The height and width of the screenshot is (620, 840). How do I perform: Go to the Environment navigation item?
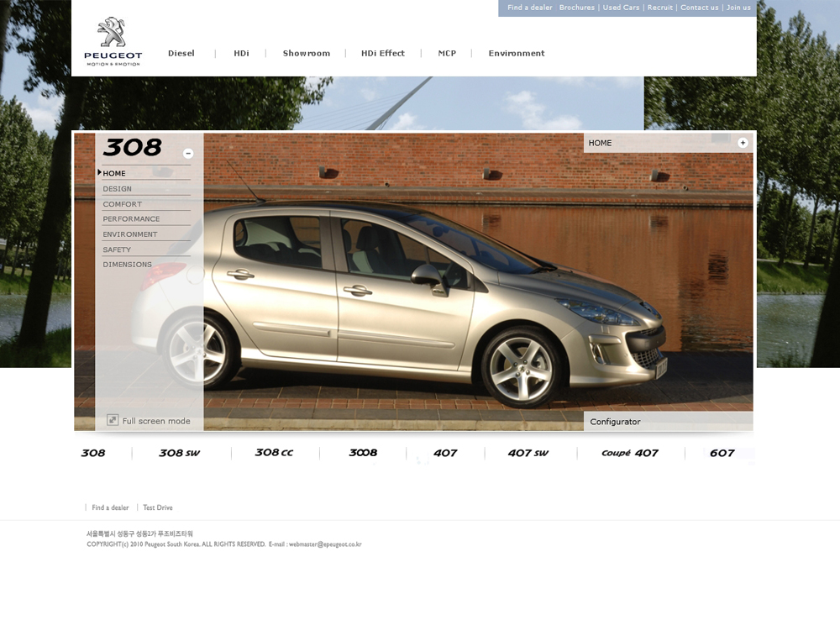click(516, 53)
